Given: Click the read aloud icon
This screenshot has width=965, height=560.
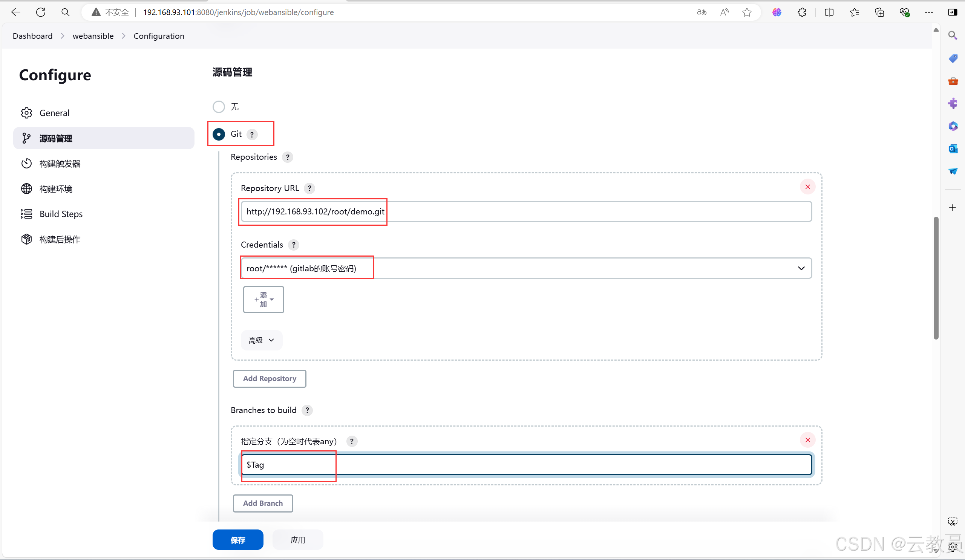Looking at the screenshot, I should click(x=724, y=12).
